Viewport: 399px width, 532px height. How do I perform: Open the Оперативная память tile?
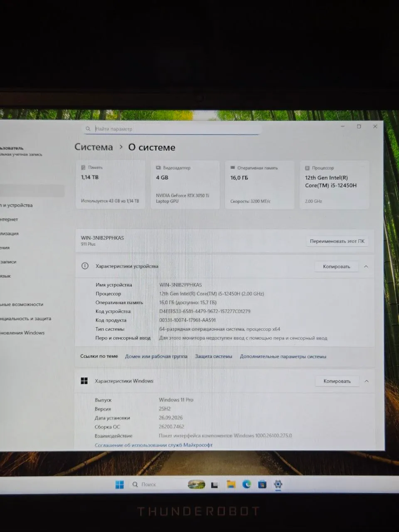259,185
